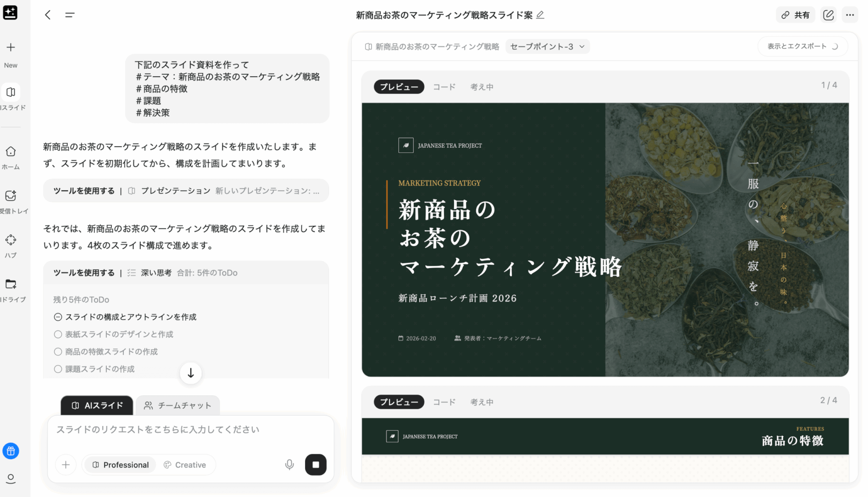Click the 共有 share button

[x=795, y=15]
